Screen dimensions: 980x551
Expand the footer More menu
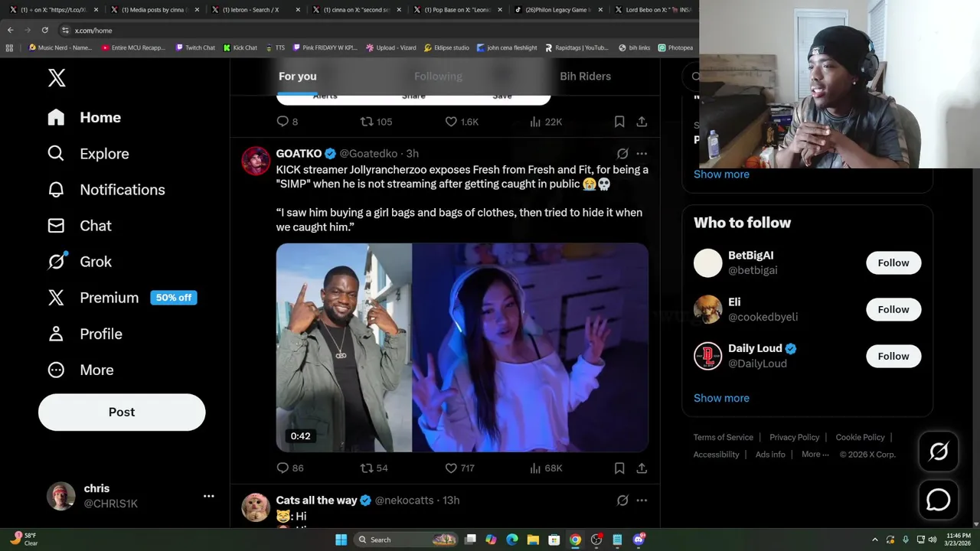point(815,454)
